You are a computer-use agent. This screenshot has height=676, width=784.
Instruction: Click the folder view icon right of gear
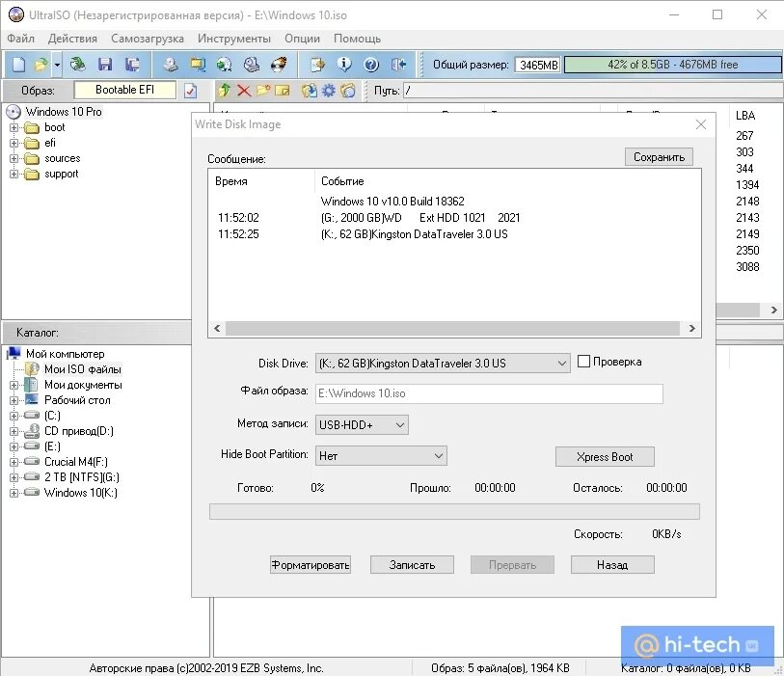[348, 91]
